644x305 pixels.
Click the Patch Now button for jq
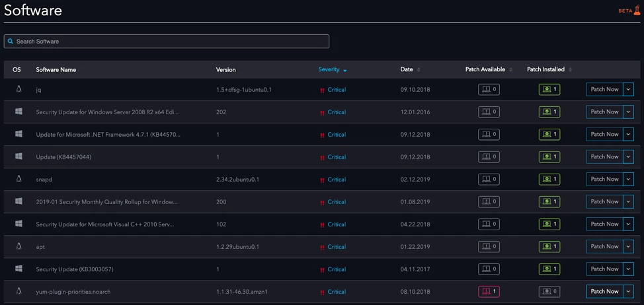click(604, 89)
